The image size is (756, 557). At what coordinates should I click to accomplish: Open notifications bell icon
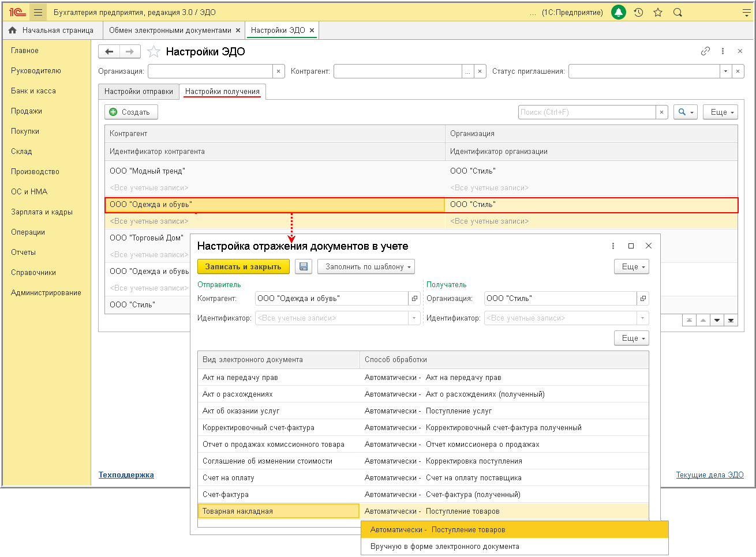[x=619, y=12]
